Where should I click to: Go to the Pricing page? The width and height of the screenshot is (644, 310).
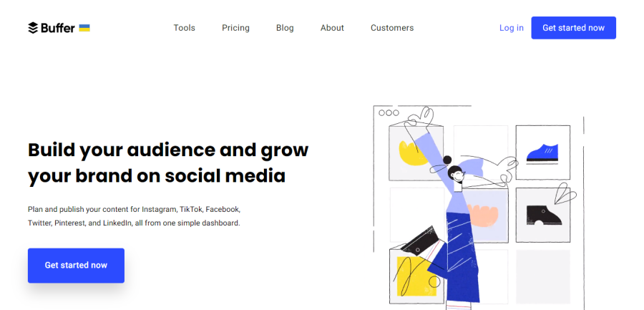235,28
